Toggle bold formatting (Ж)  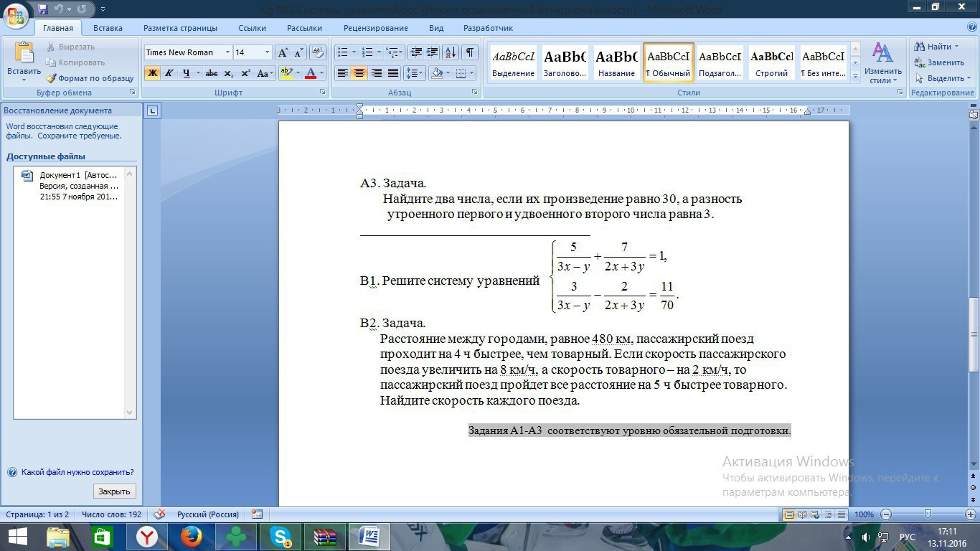pos(152,73)
